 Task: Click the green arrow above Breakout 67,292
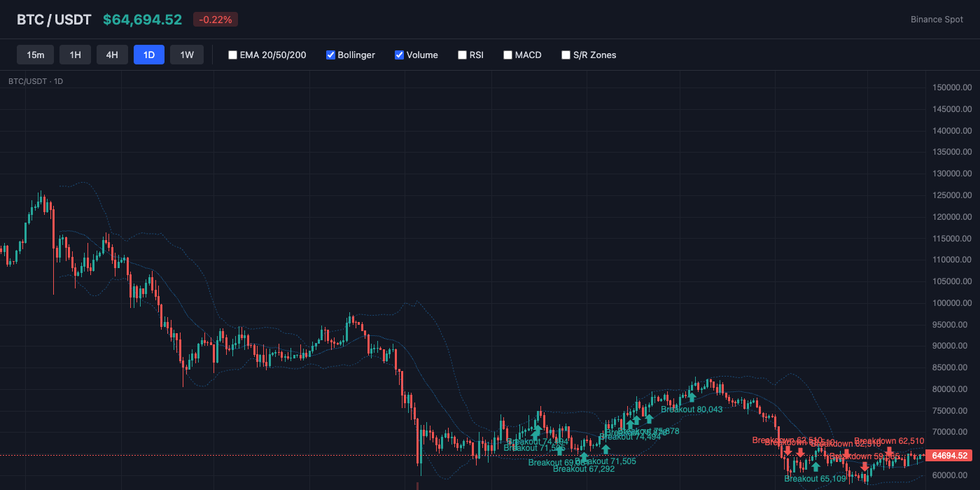coord(584,457)
